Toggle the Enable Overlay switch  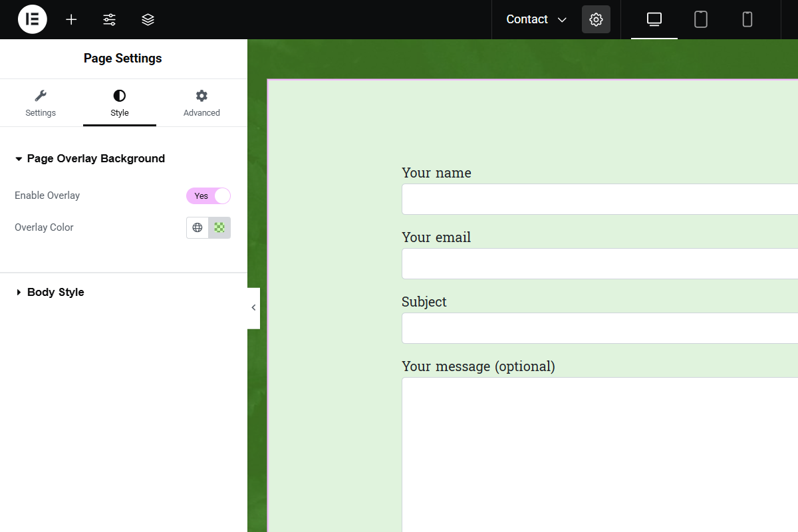coord(208,196)
